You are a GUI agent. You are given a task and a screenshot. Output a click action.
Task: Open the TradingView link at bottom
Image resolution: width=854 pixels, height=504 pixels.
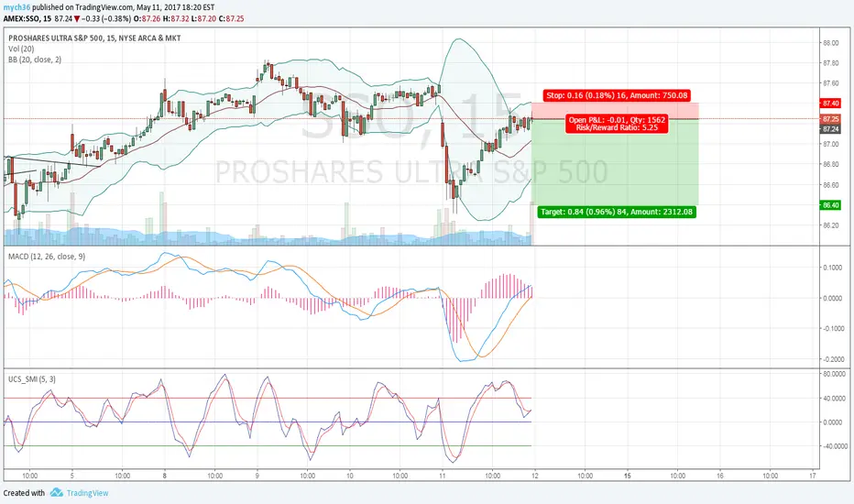87,493
